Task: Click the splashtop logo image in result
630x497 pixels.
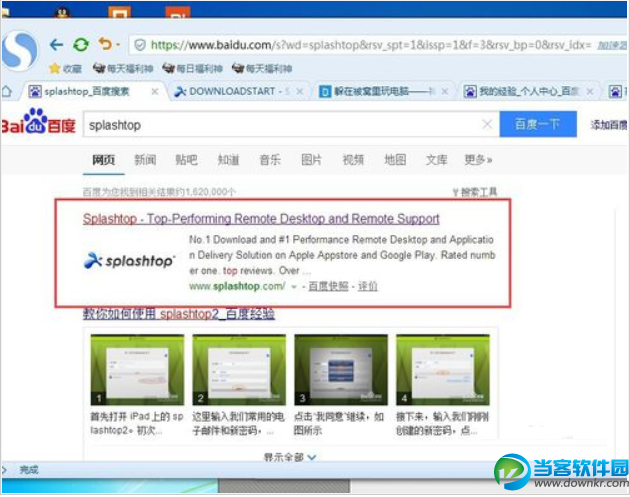Action: (130, 261)
